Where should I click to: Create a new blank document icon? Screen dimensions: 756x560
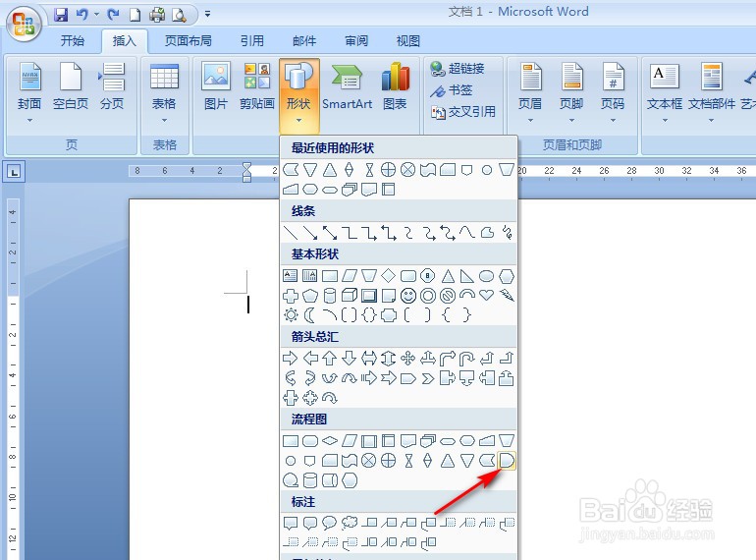135,15
